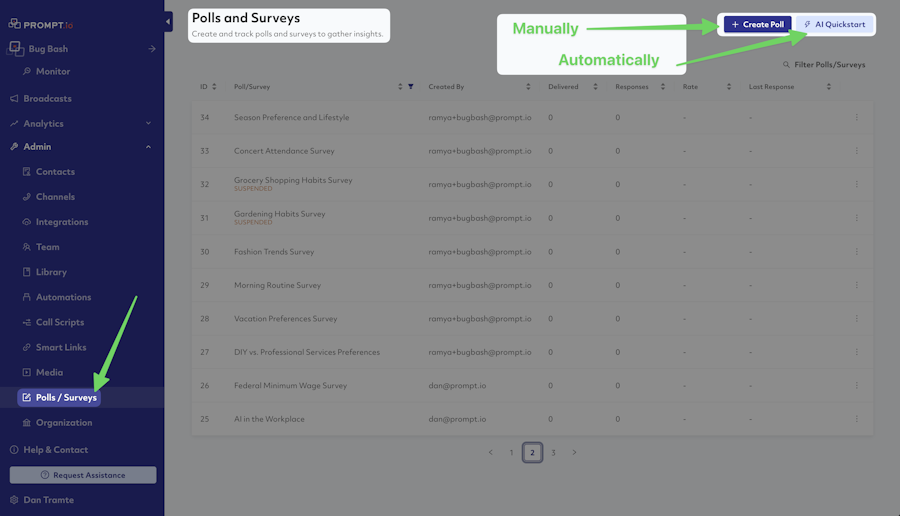
Task: Click the Library sidebar icon
Action: [x=27, y=272]
